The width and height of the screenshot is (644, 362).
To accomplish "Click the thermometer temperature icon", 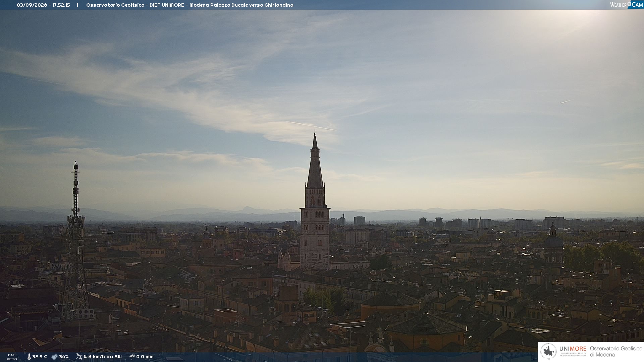I will point(29,357).
